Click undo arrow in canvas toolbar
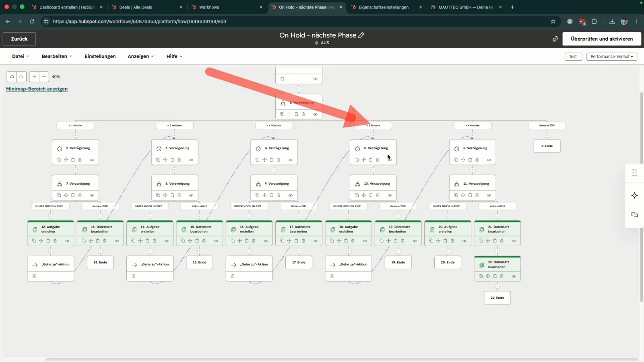 tap(12, 76)
